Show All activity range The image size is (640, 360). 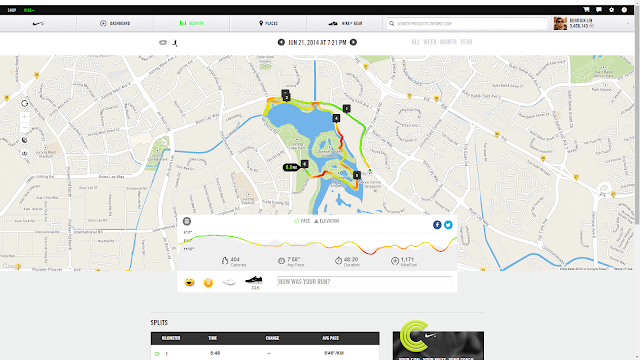point(416,42)
